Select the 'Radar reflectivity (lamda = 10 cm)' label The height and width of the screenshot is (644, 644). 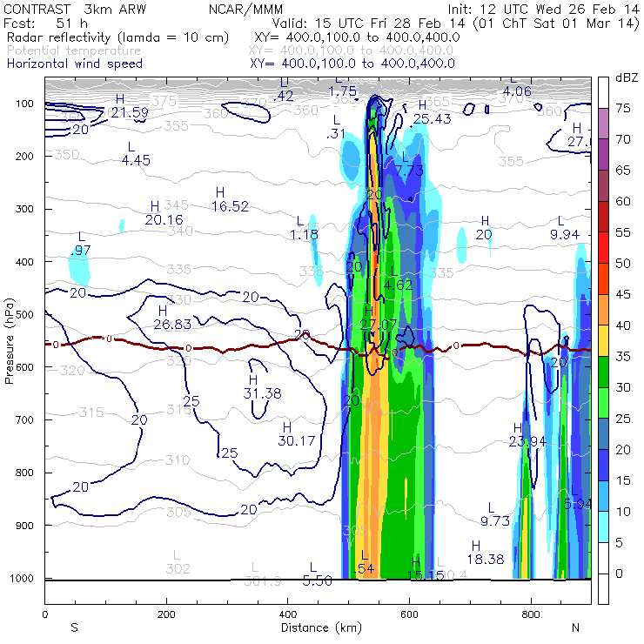[x=117, y=37]
